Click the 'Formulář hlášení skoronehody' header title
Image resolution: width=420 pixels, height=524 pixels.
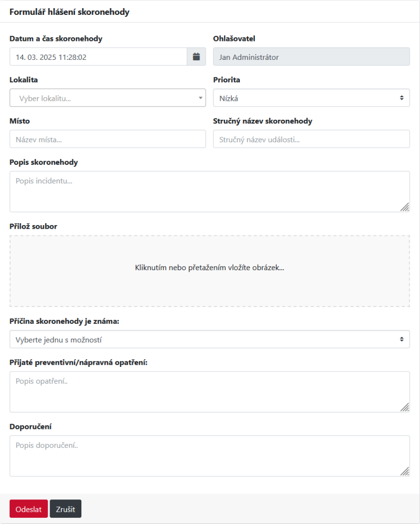click(x=69, y=12)
